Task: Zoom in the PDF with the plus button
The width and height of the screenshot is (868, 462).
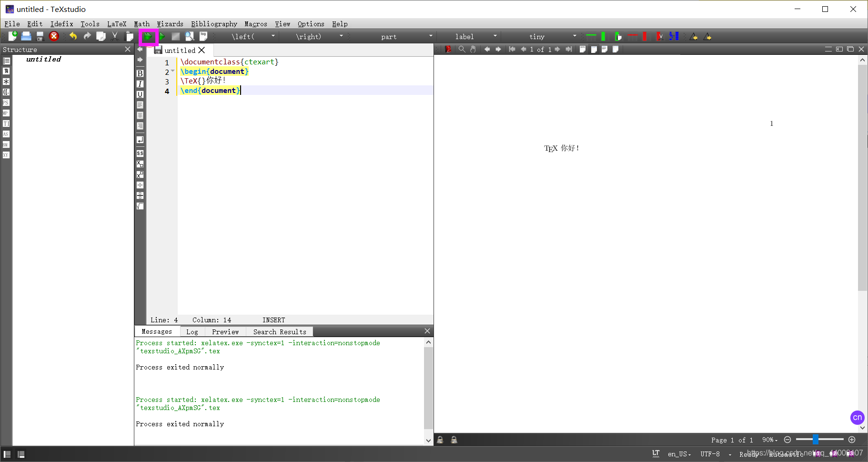Action: [852, 440]
